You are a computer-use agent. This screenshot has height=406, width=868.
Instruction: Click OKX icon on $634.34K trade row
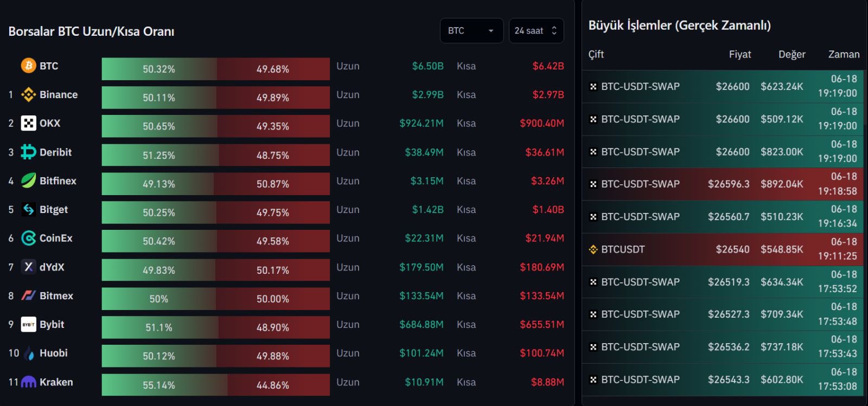(x=593, y=282)
